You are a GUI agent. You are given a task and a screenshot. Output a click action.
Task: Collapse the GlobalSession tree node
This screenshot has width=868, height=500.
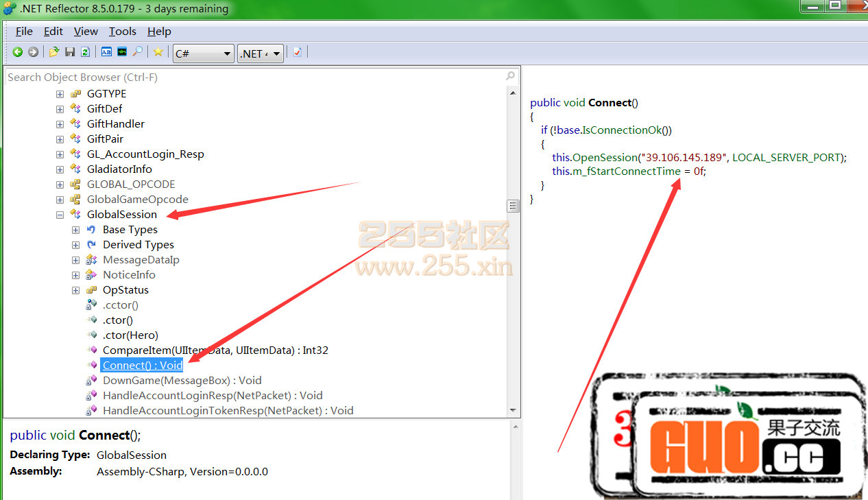60,215
